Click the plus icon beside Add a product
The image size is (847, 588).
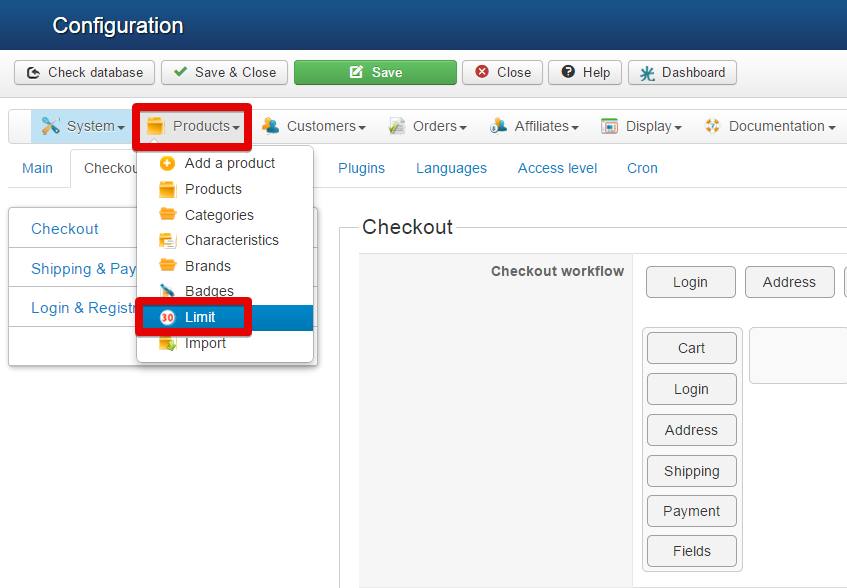click(167, 163)
